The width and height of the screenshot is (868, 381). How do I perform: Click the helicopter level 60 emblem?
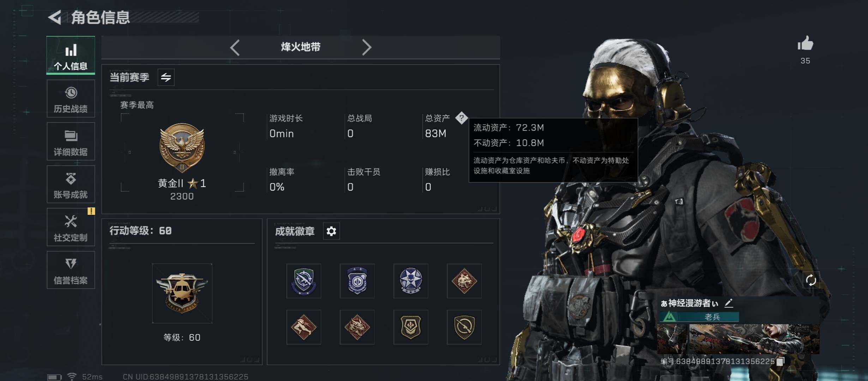[182, 293]
